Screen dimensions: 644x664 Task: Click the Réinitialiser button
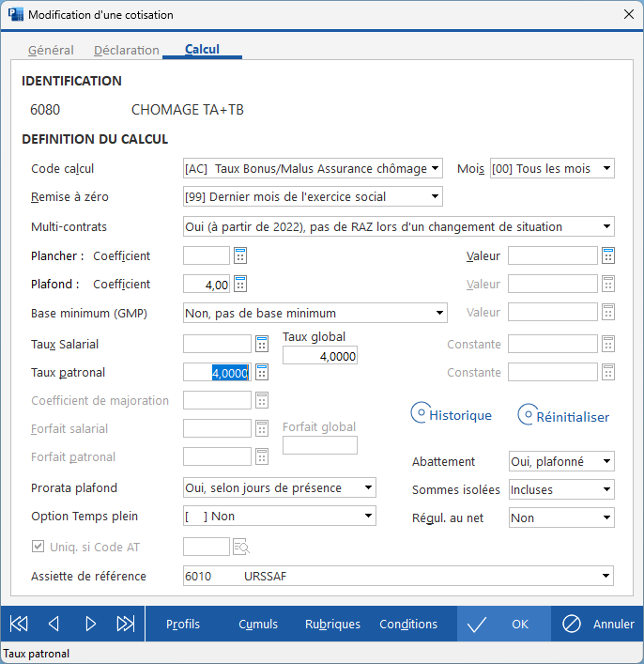563,416
